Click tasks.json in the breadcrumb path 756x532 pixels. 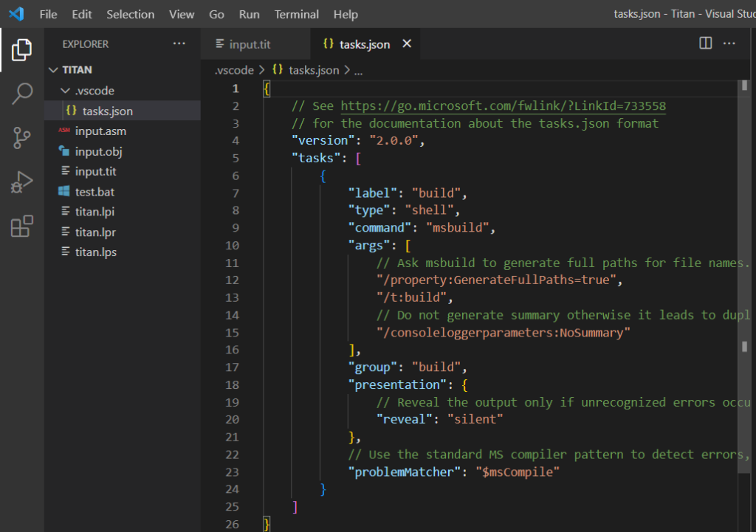tap(314, 70)
